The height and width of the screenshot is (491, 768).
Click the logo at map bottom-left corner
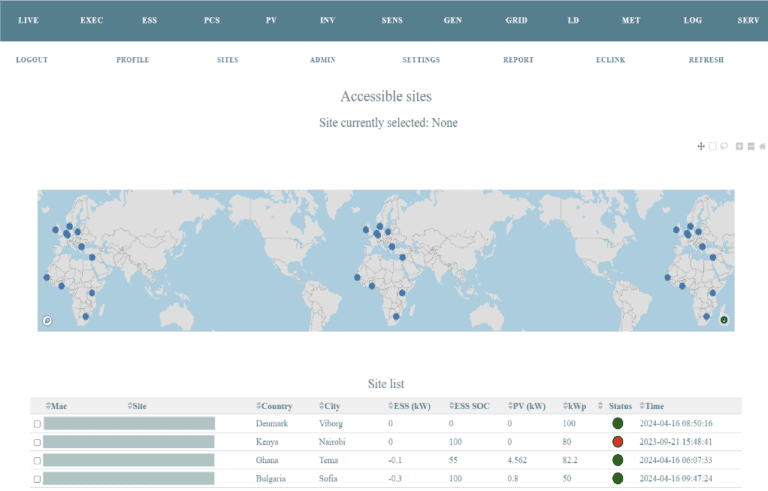(47, 320)
